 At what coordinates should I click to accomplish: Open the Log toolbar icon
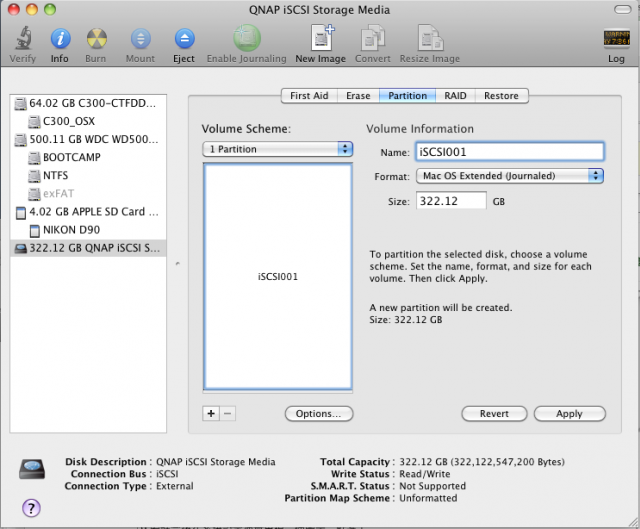click(616, 39)
